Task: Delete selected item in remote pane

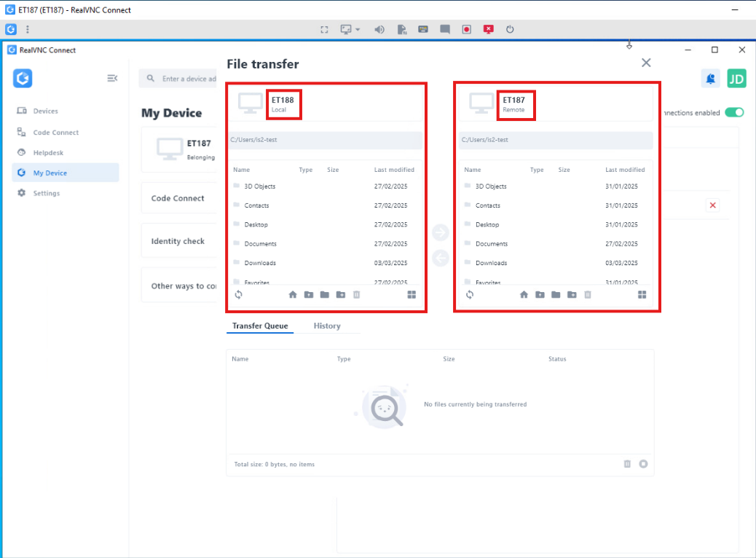Action: tap(587, 295)
